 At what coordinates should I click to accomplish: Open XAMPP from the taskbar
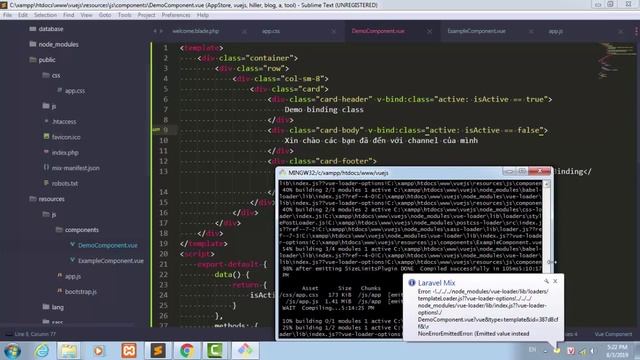click(129, 351)
